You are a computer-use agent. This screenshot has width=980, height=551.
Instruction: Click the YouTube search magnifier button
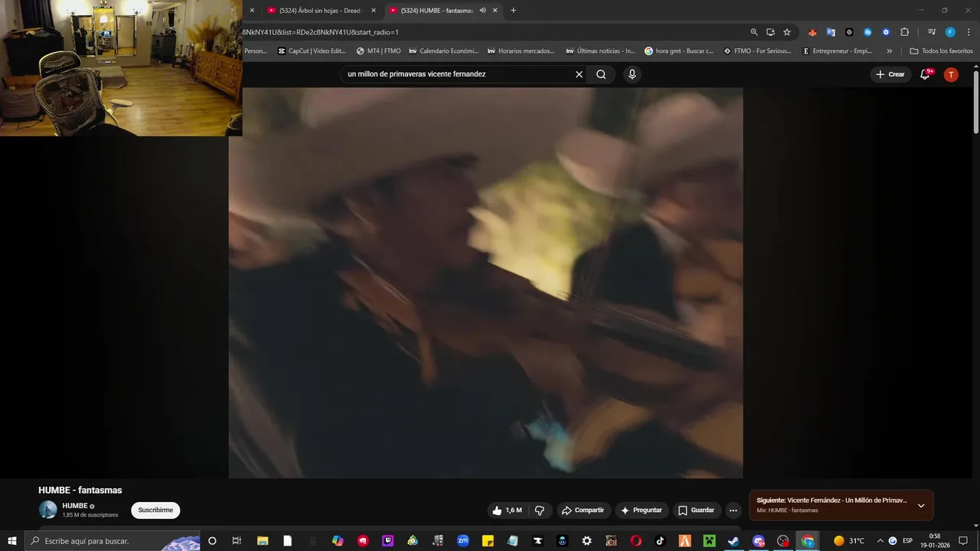(601, 74)
